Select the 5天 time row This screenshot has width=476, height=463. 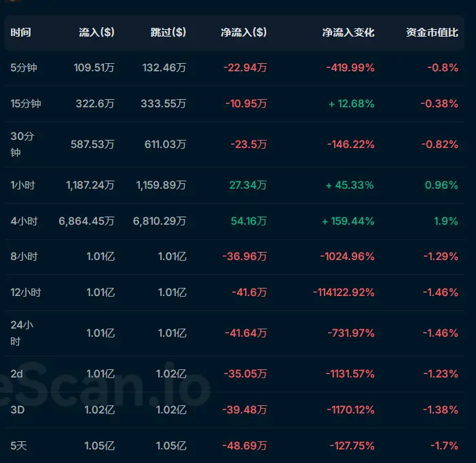point(235,446)
